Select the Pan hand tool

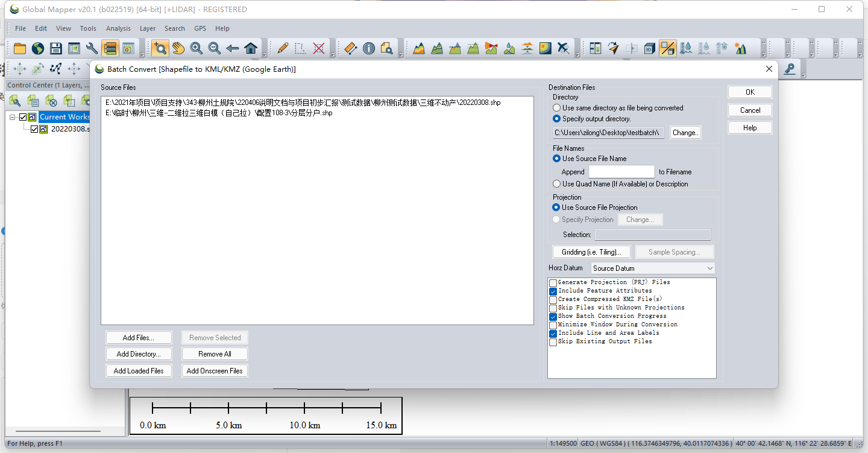(x=178, y=48)
